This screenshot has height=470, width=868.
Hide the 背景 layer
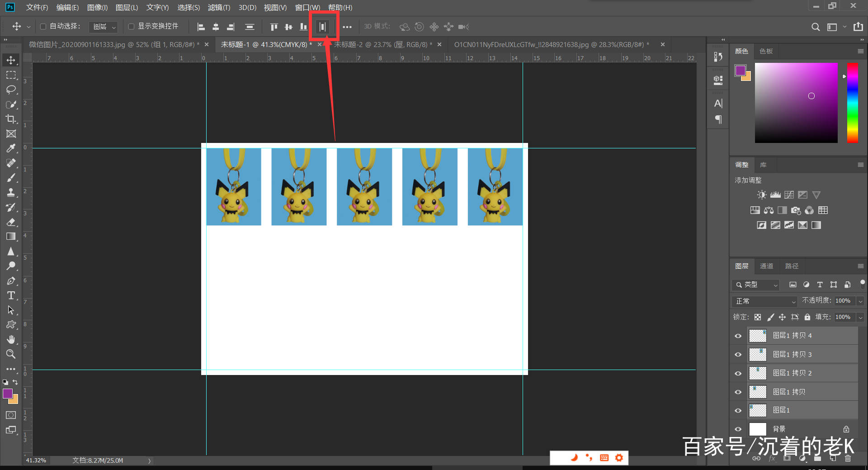(738, 429)
